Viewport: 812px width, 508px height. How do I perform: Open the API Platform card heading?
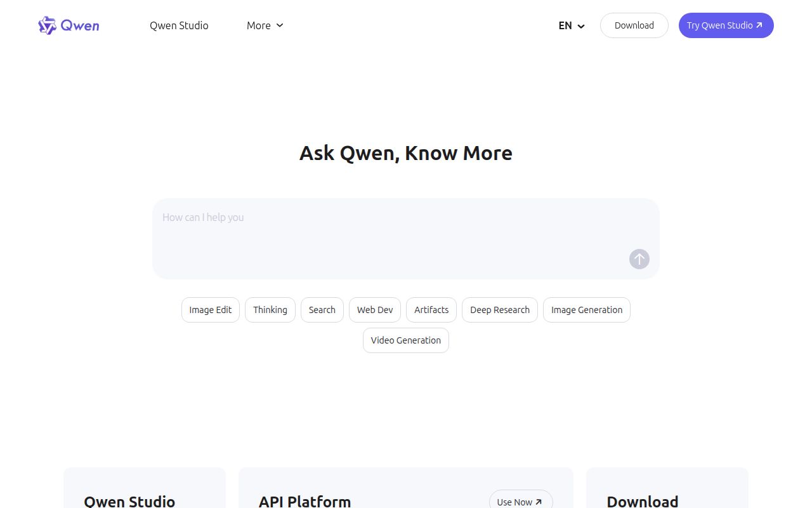pos(304,501)
